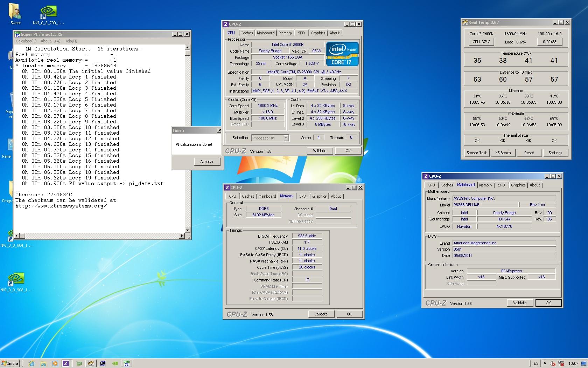
Task: Switch to Caches tab in the CPU-Z CPU window
Action: tap(247, 33)
